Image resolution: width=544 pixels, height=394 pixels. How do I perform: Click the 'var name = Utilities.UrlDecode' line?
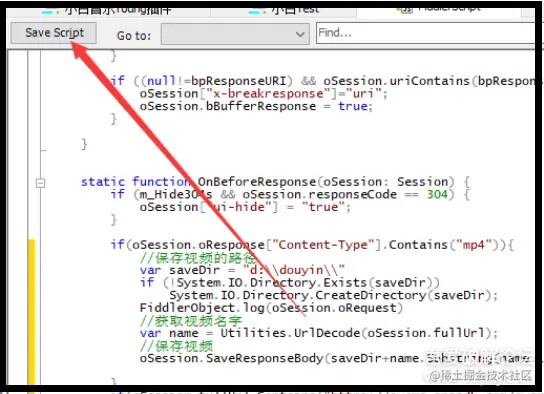coord(319,333)
